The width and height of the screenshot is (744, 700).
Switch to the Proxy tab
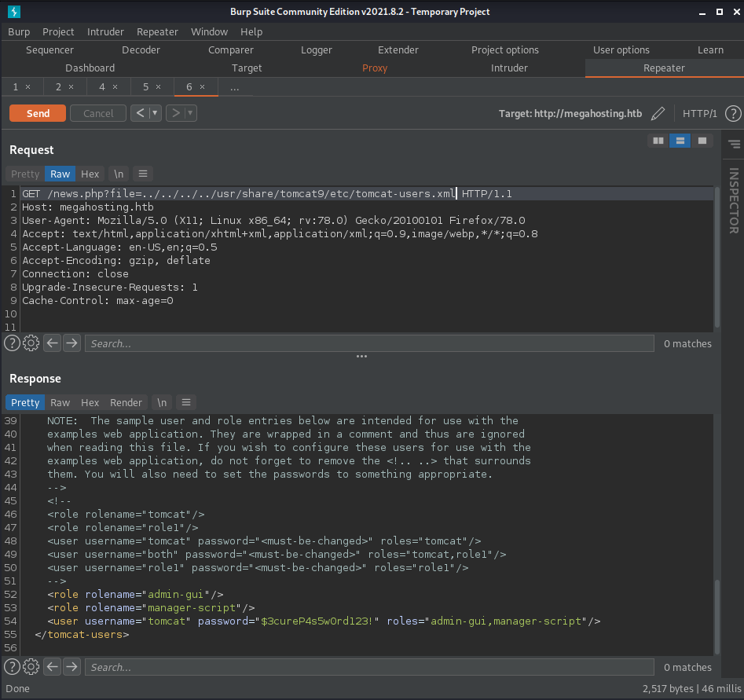375,68
